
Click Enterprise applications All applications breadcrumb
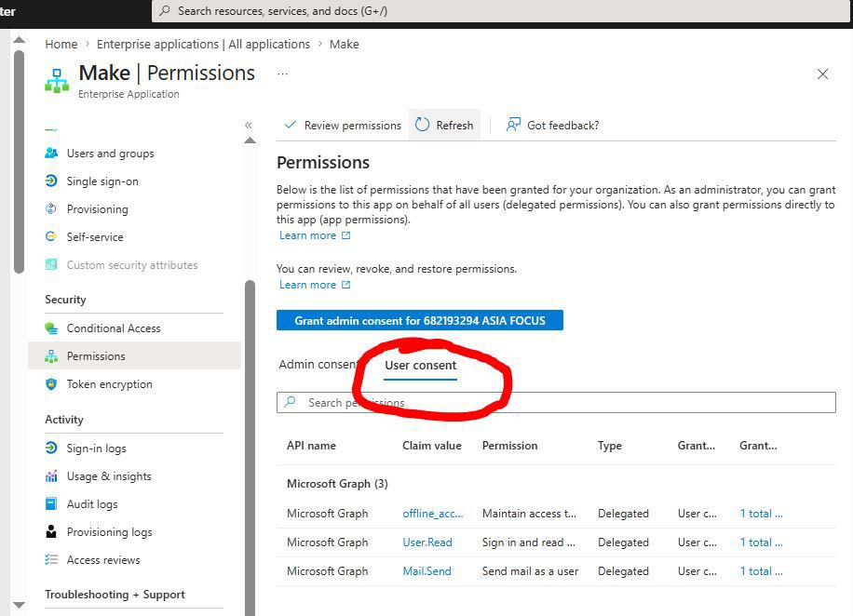coord(203,44)
